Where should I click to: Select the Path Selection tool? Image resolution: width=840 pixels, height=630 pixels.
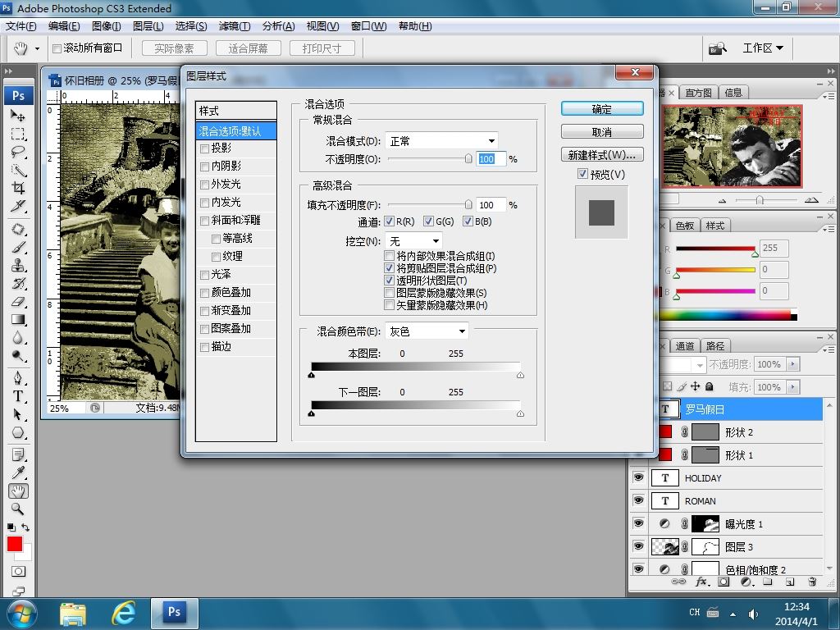coord(18,414)
